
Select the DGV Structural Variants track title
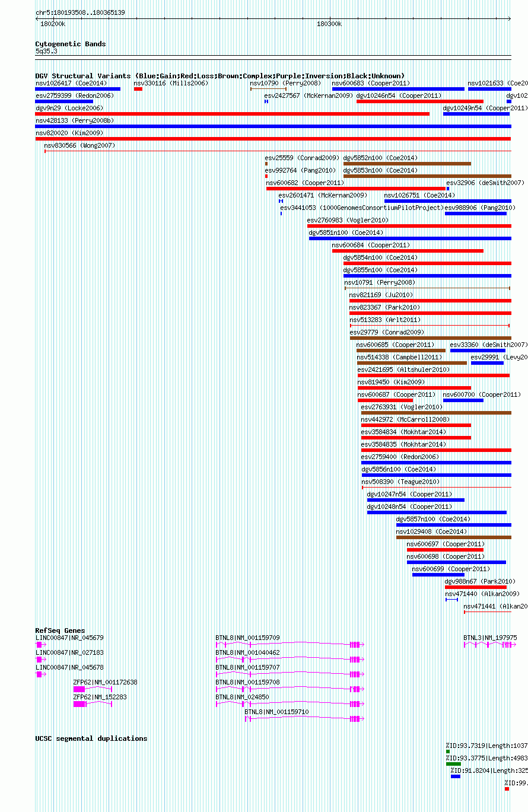[x=220, y=76]
